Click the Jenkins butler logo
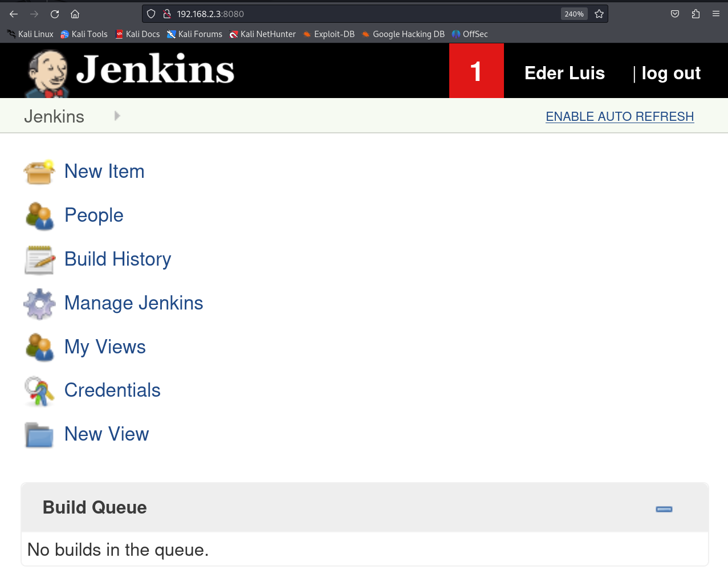Image resolution: width=728 pixels, height=570 pixels. [x=48, y=72]
